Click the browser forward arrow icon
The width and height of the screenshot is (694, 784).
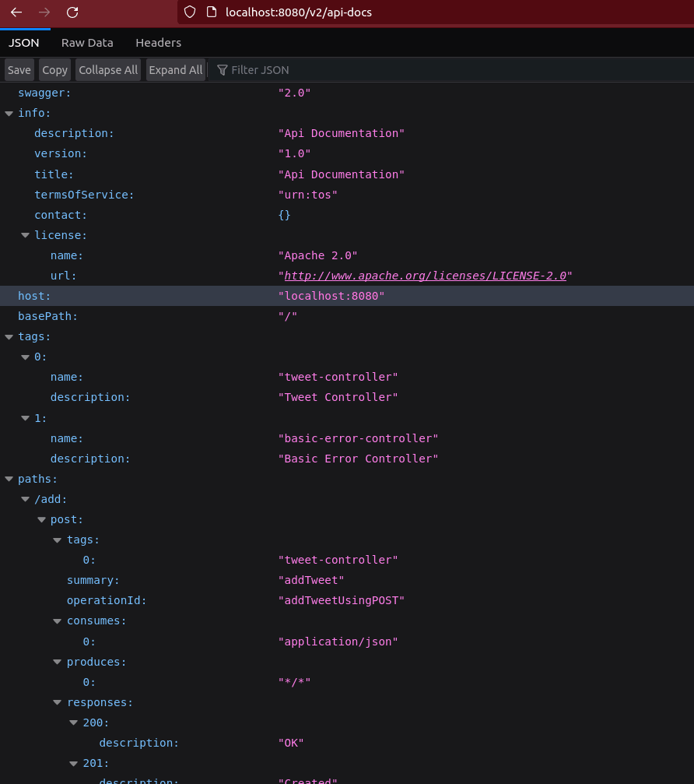[44, 12]
